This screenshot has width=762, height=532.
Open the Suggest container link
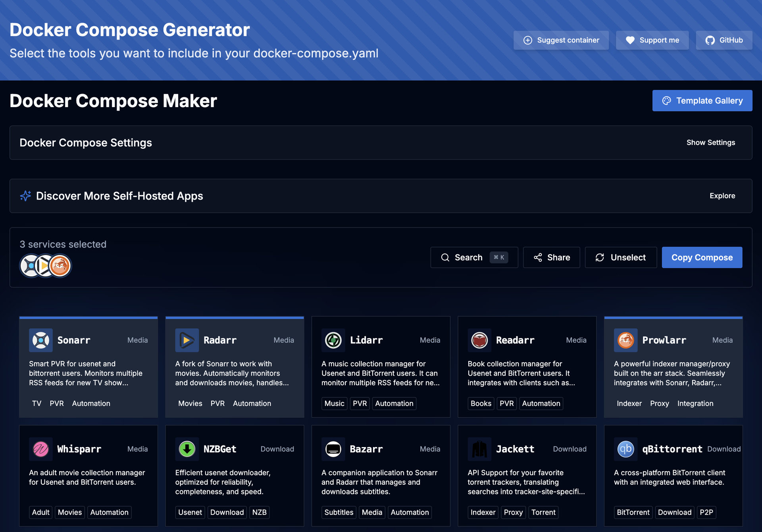[561, 40]
